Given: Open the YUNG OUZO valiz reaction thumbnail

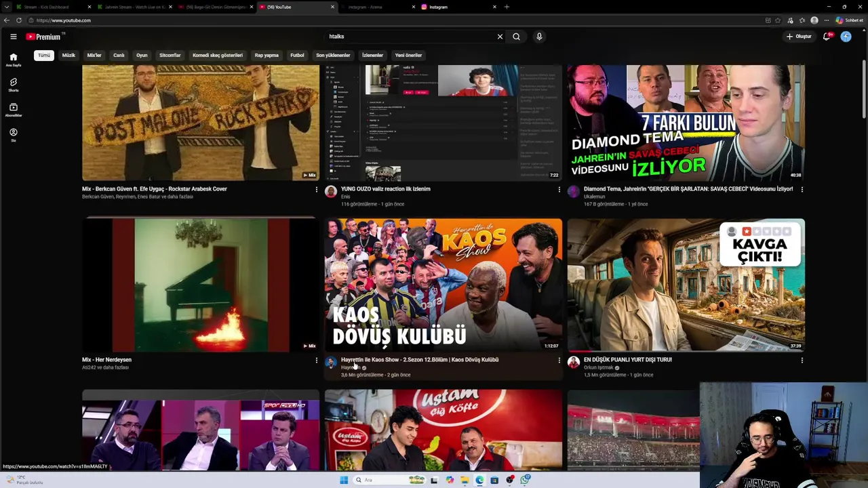Looking at the screenshot, I should pos(443,123).
